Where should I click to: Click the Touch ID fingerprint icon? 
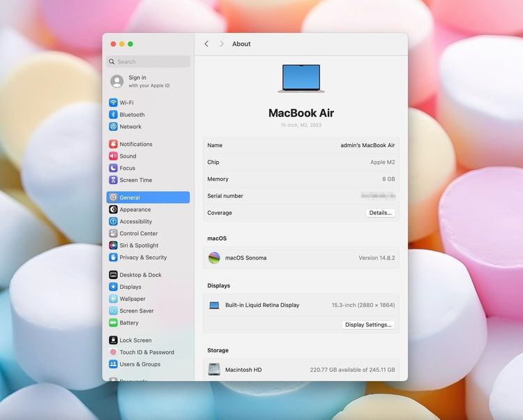[x=113, y=352]
